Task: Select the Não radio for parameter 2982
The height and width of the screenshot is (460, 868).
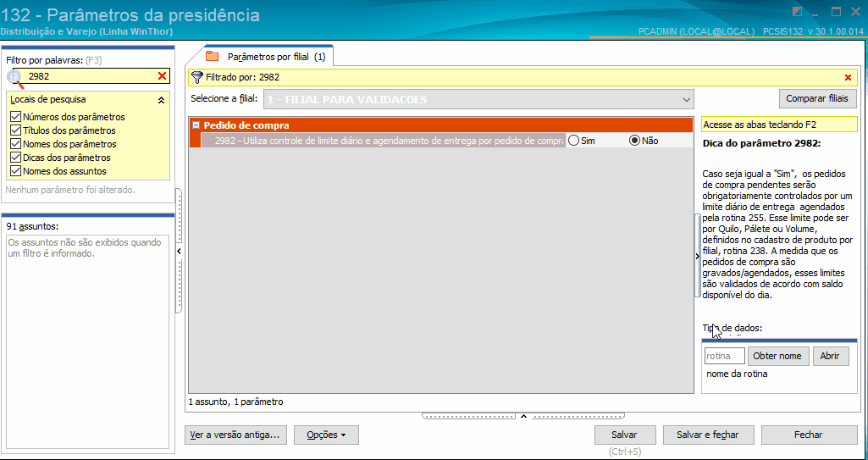Action: (x=634, y=141)
